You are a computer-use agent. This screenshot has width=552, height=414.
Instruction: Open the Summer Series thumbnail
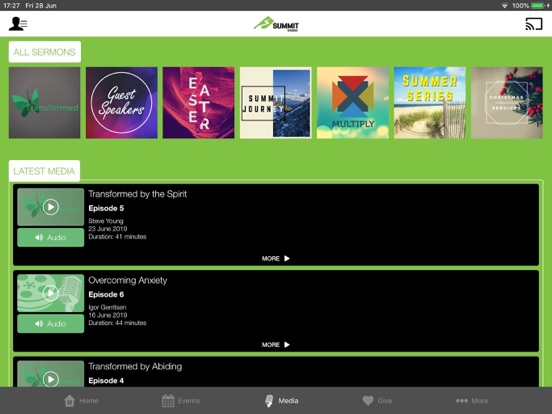point(430,103)
